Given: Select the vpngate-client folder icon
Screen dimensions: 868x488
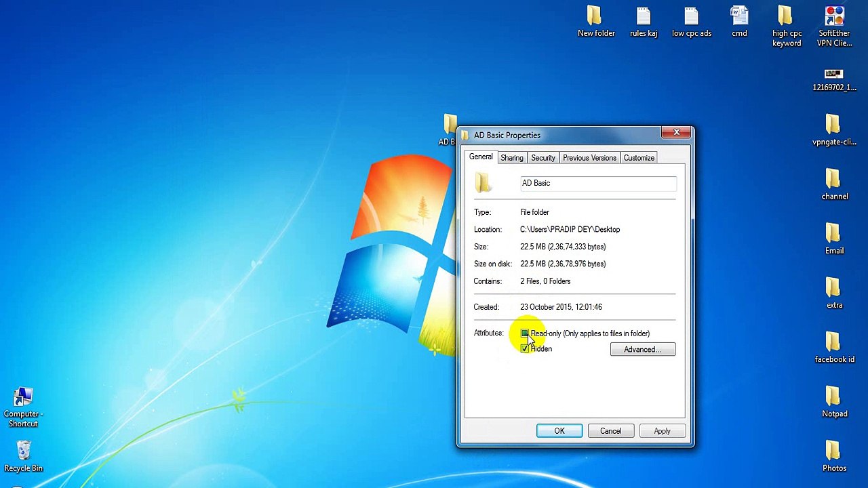Looking at the screenshot, I should pyautogui.click(x=834, y=130).
